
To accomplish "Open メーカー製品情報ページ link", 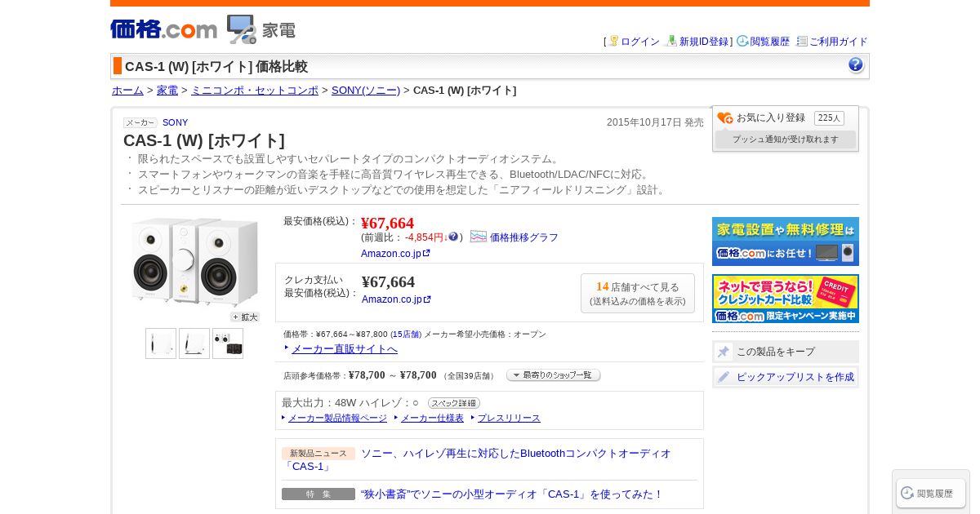I will click(337, 418).
